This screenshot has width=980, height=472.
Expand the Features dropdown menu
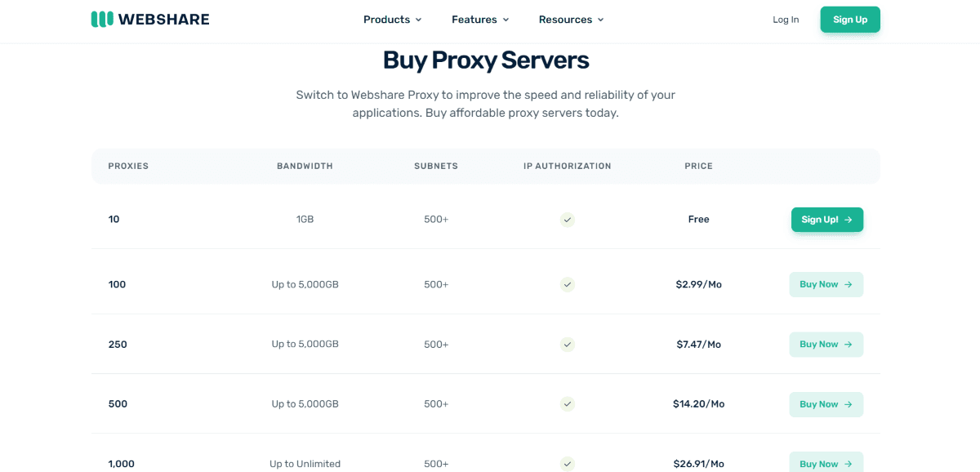tap(480, 20)
